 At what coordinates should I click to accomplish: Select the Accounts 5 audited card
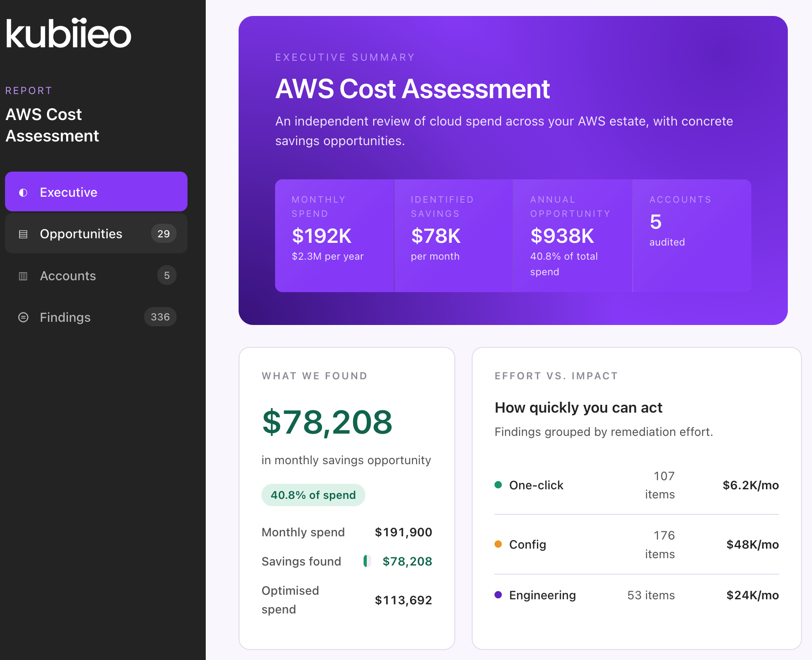(x=692, y=236)
